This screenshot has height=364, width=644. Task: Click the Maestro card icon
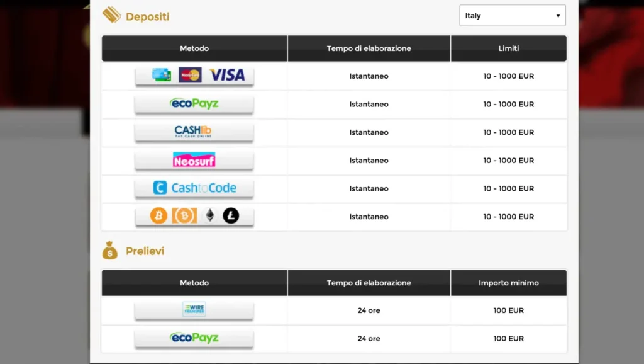(162, 76)
